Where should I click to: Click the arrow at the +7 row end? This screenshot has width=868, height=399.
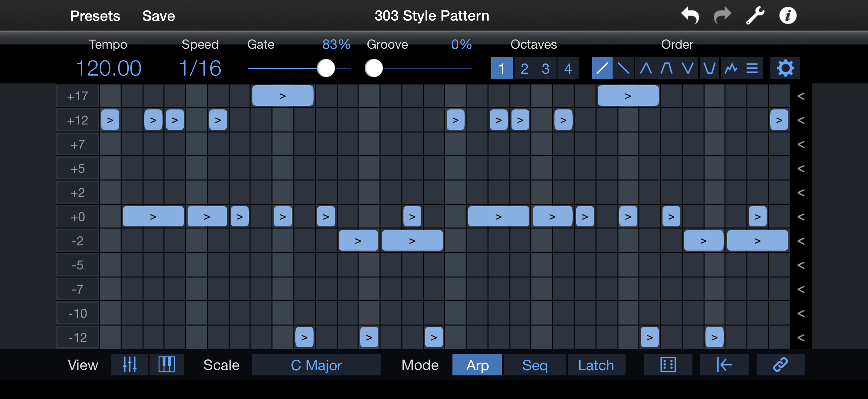tap(801, 145)
